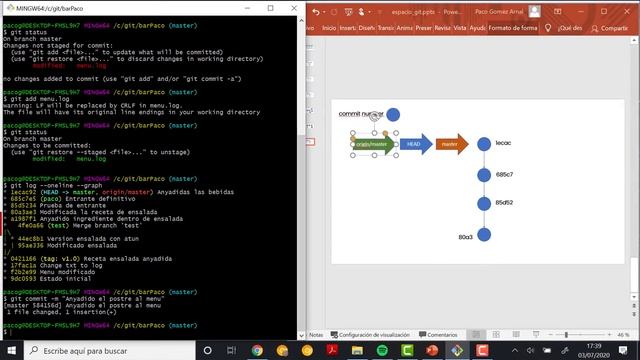Open the touch/mouse mode dropdown arrow
Image resolution: width=640 pixels, height=360 pixels.
[369, 12]
